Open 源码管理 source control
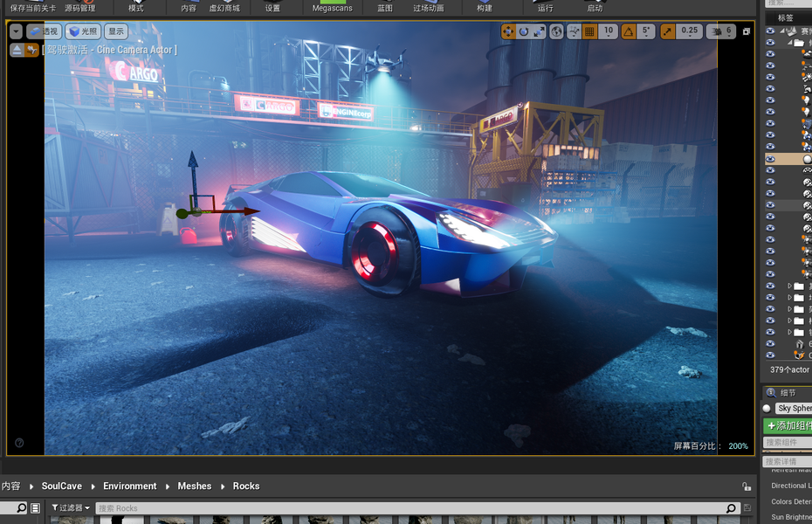812x524 pixels. (x=80, y=7)
